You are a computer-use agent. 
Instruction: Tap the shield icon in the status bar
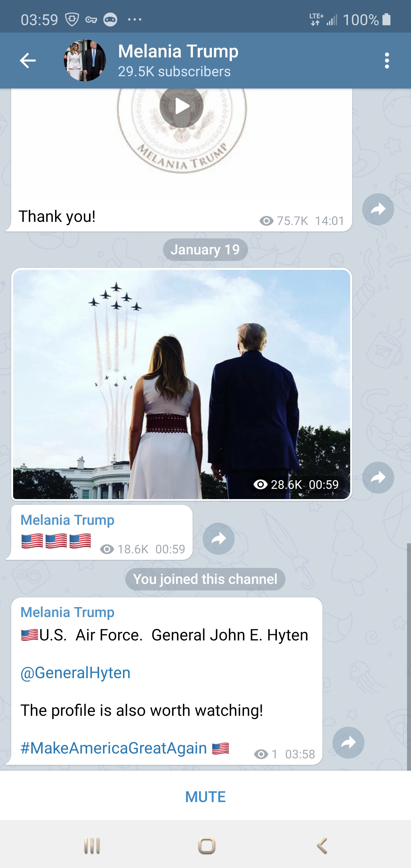[x=72, y=19]
